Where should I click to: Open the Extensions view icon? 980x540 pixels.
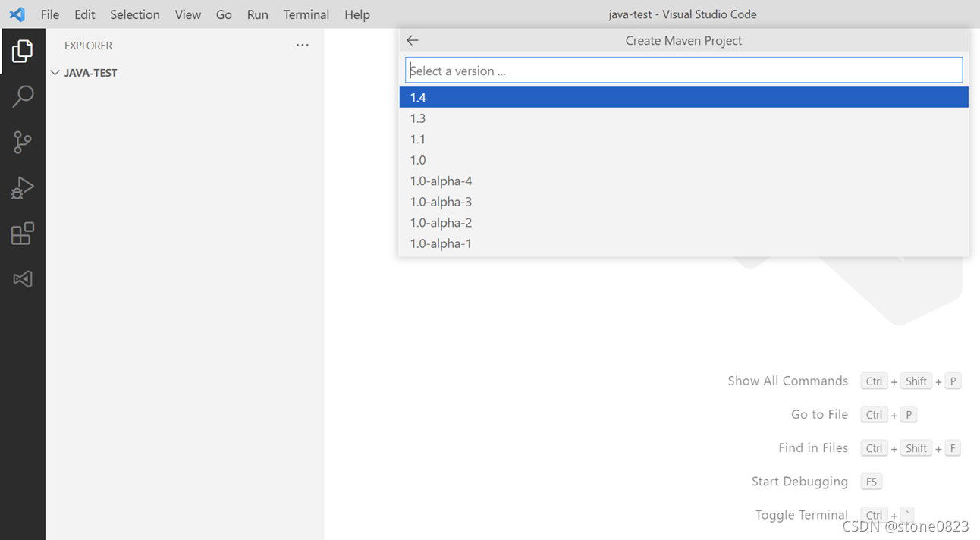point(23,234)
